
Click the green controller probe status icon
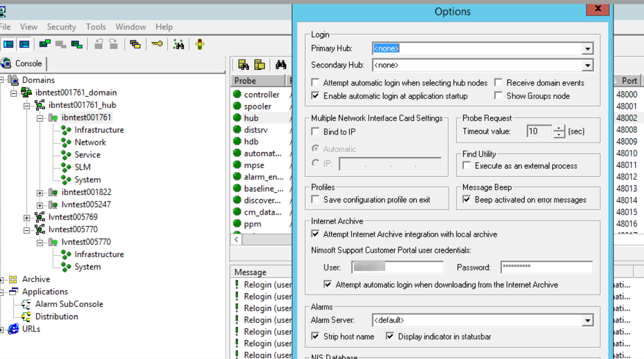[237, 94]
